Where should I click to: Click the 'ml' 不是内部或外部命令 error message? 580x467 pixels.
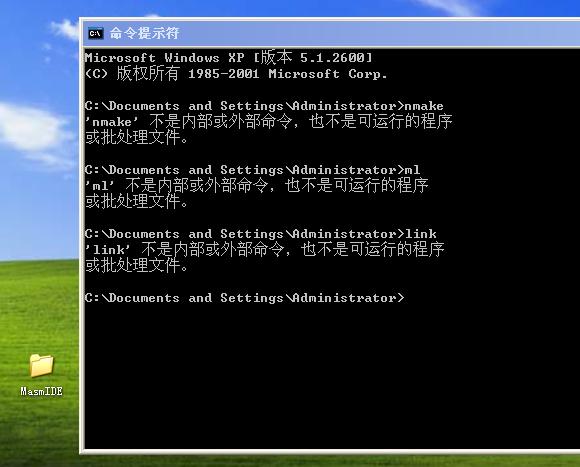[257, 185]
